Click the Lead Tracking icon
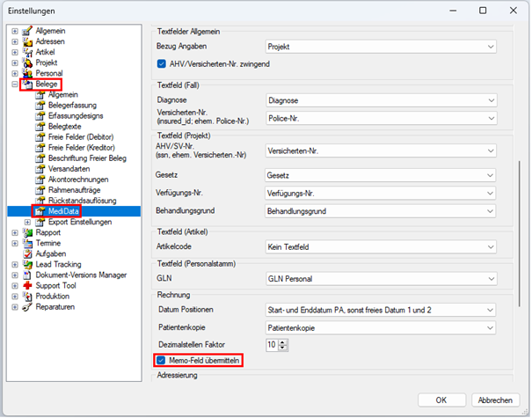The height and width of the screenshot is (418, 532). [27, 265]
